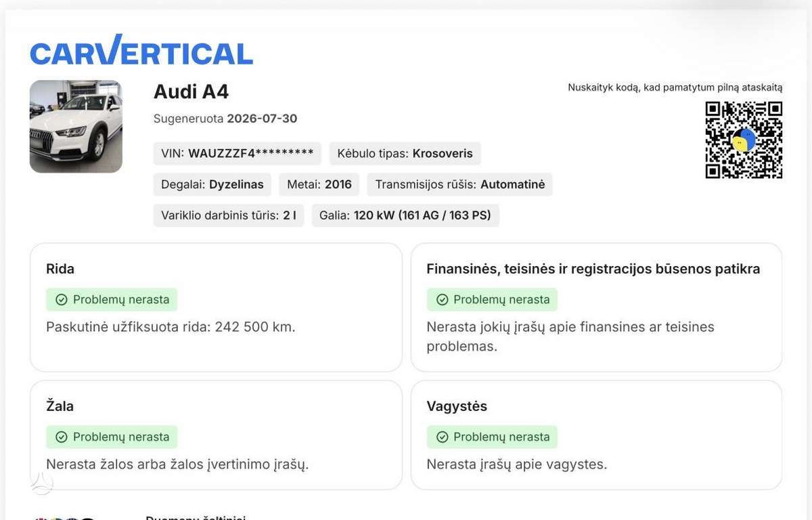This screenshot has width=812, height=520.
Task: Click the check icon in Žala card
Action: (62, 437)
